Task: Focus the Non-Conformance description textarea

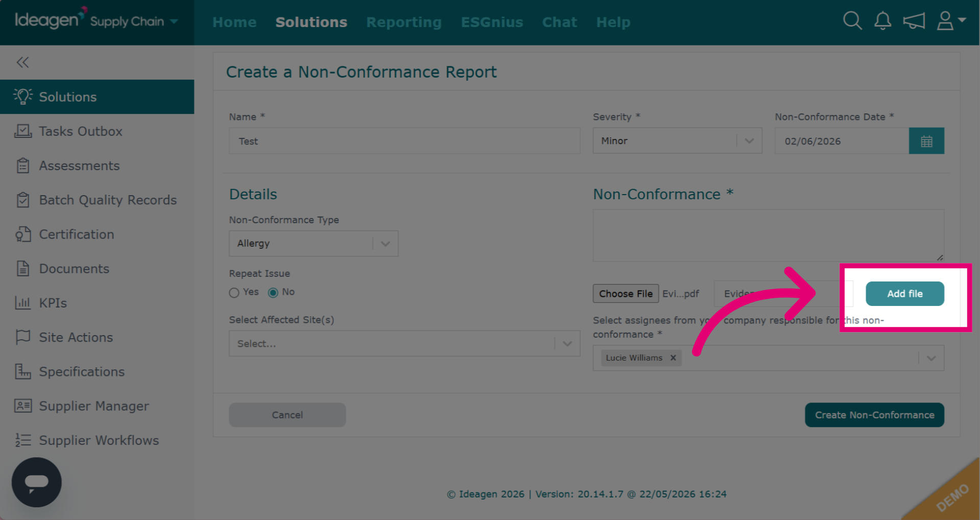Action: click(768, 235)
